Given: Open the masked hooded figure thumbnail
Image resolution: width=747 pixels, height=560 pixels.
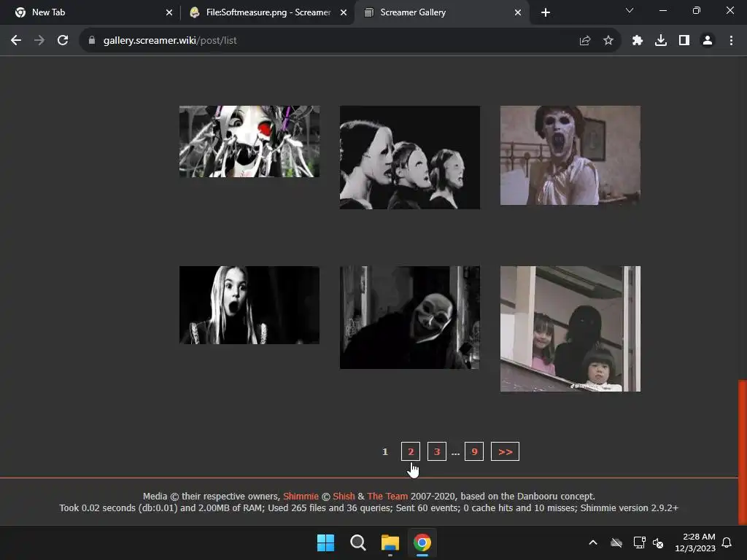Looking at the screenshot, I should coord(410,318).
